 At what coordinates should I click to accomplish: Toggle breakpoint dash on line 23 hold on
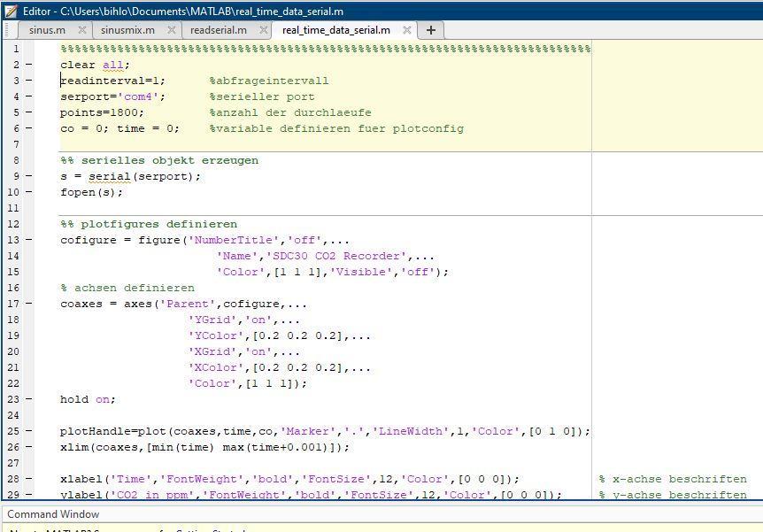coord(28,399)
